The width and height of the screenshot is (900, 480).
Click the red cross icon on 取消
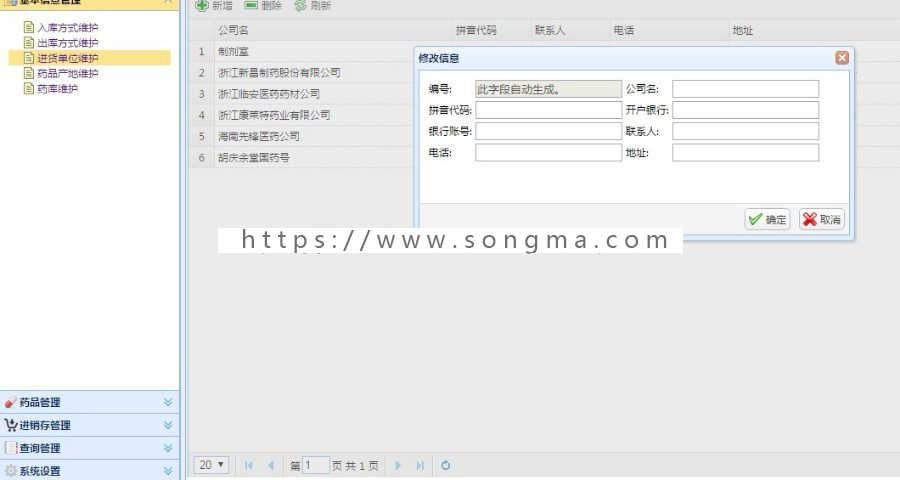(x=809, y=219)
